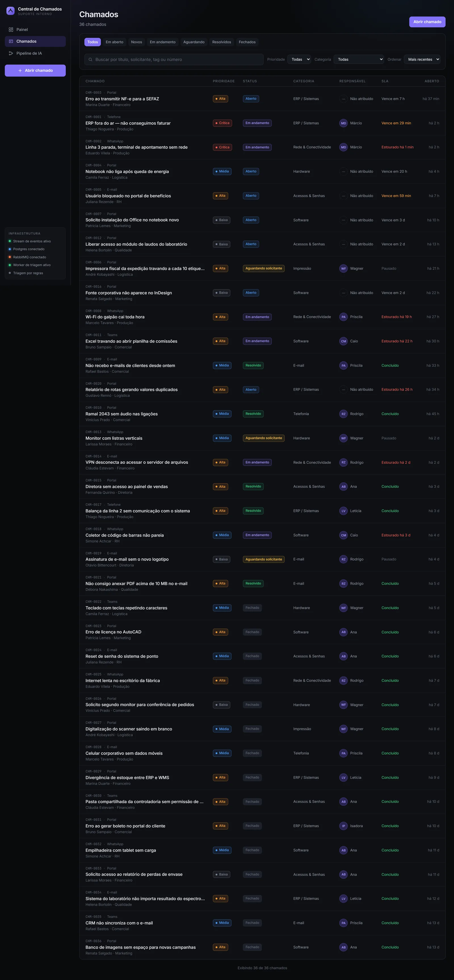The image size is (454, 980).
Task: Click 'Vence em 59 min' SLA text
Action: pos(396,196)
